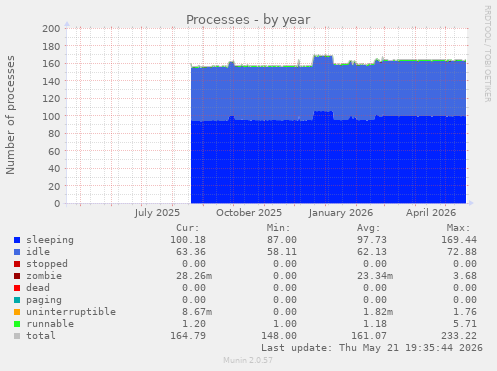Click the runnable legend color swatch
The height and width of the screenshot is (371, 497).
click(x=17, y=324)
